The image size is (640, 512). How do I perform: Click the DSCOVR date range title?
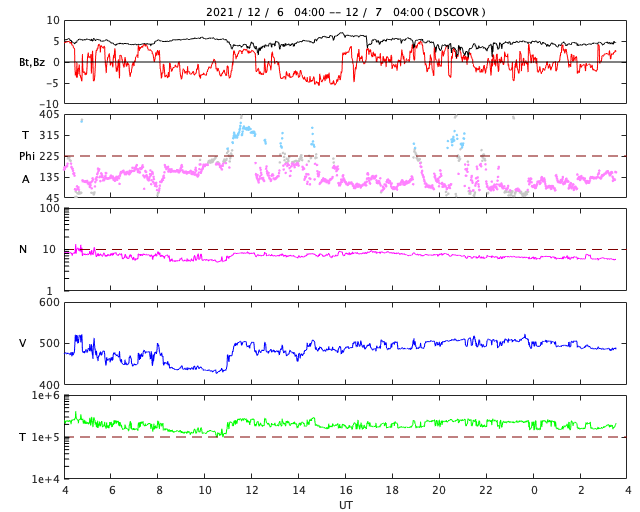345,12
